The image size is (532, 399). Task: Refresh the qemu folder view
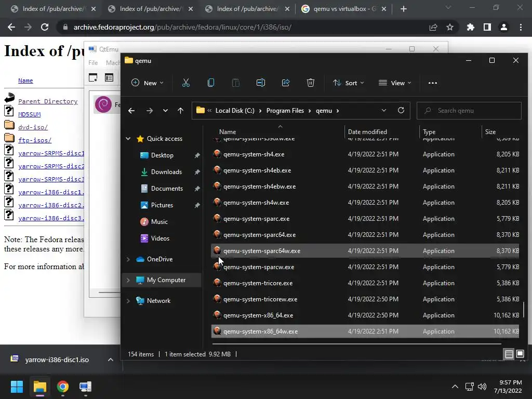point(401,110)
